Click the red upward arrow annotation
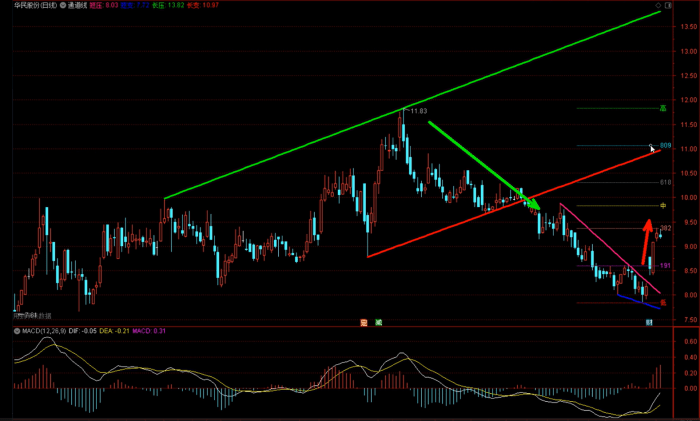 [x=645, y=240]
